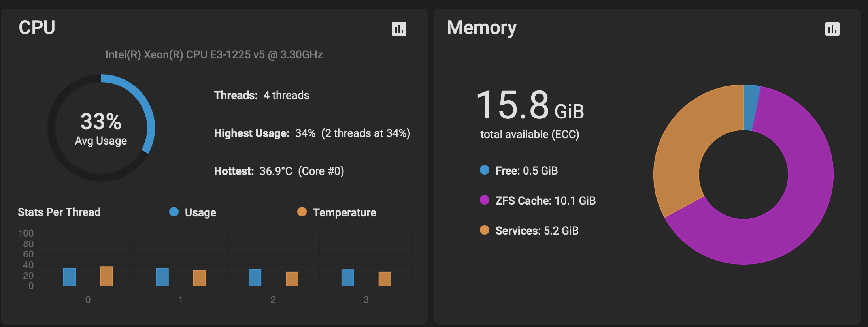868x327 pixels.
Task: Toggle the Usage legend in thread stats
Action: 192,212
